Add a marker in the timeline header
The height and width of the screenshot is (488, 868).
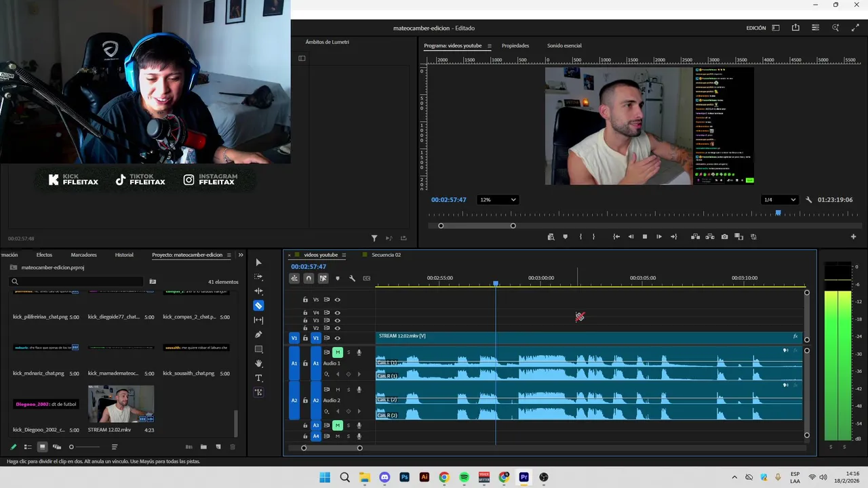(x=338, y=279)
